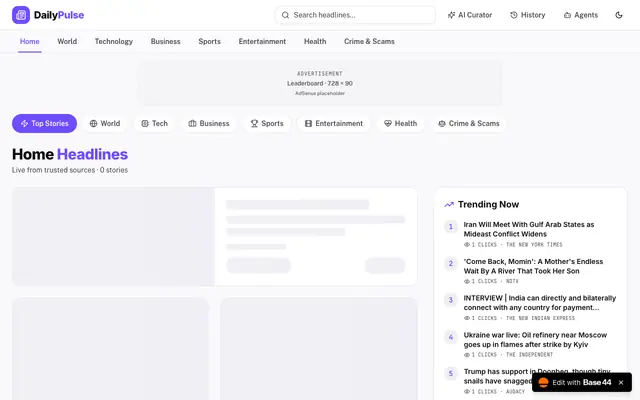Screen dimensions: 640x400
Task: Open 'Come Back, Momin' trending story
Action: (x=533, y=266)
